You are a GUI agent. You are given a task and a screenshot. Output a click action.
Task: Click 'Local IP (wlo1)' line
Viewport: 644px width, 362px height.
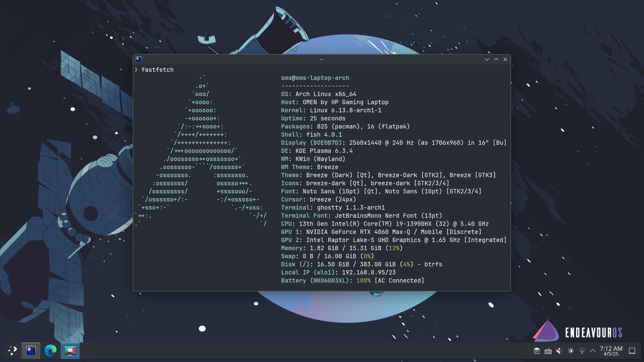point(338,273)
